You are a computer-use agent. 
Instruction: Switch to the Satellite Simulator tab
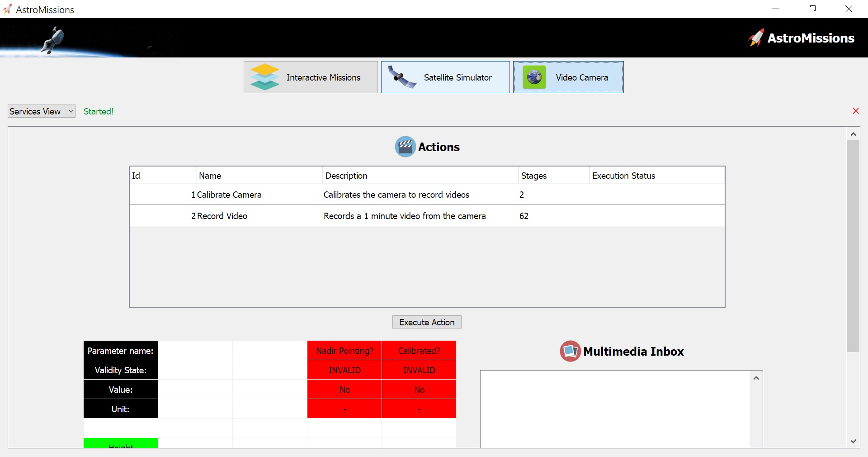coord(445,77)
